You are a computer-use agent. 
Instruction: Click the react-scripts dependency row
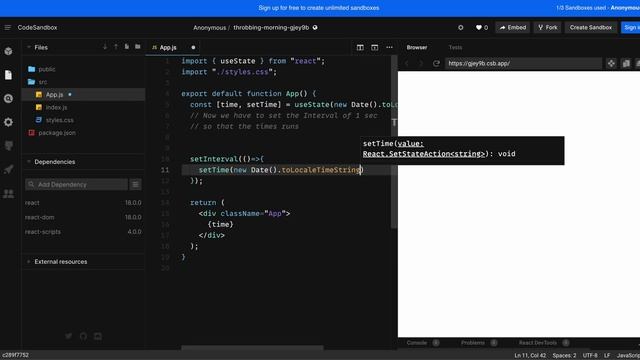(x=83, y=231)
